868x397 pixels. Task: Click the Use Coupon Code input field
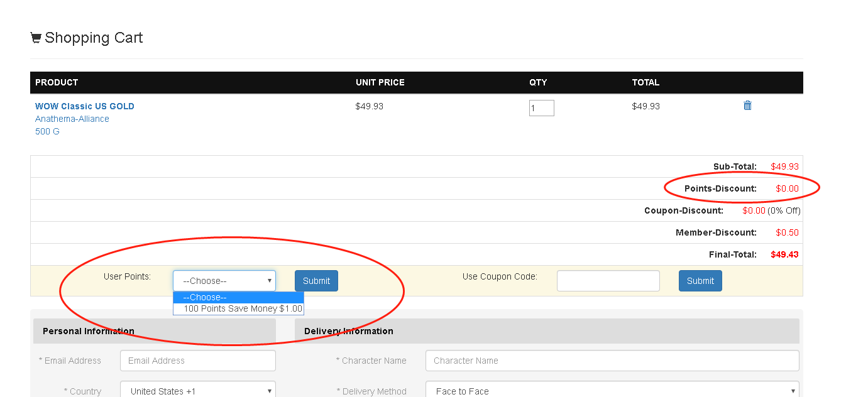[608, 281]
